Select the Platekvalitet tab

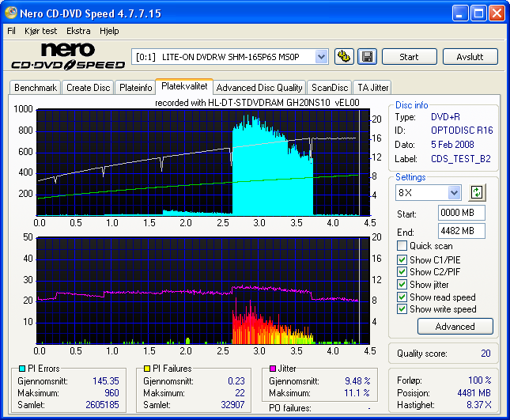tap(184, 86)
